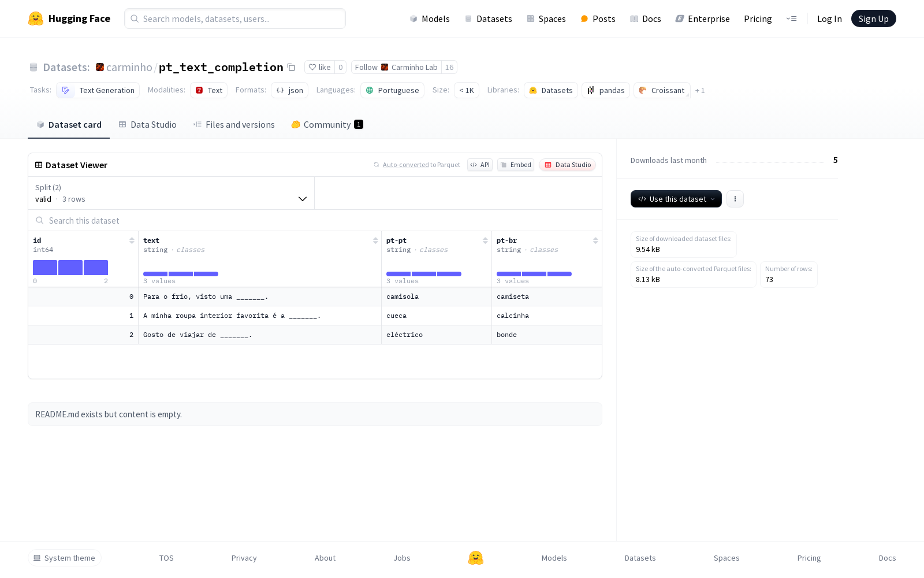Click the text column distribution bar

click(x=181, y=274)
